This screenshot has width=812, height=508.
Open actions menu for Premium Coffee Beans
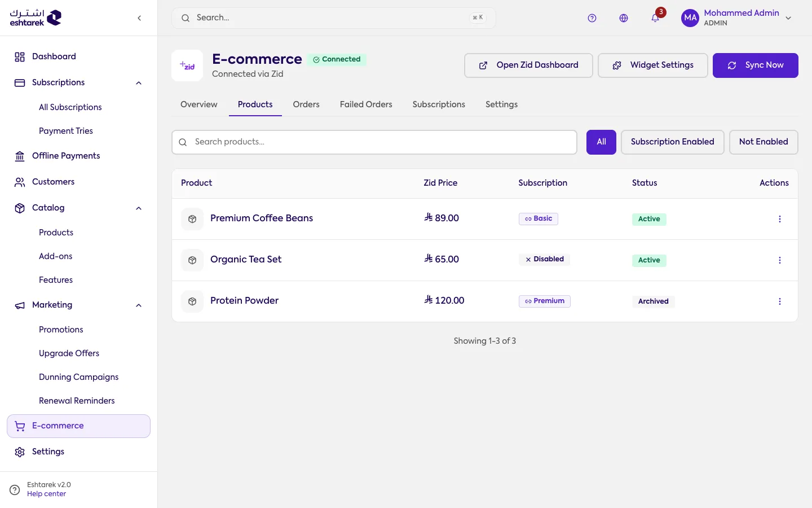coord(780,219)
